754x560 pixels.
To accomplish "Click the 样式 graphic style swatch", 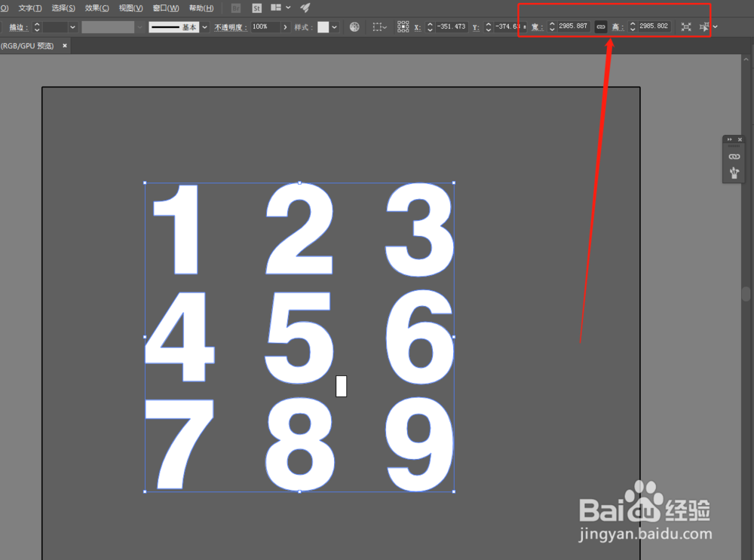I will [323, 27].
